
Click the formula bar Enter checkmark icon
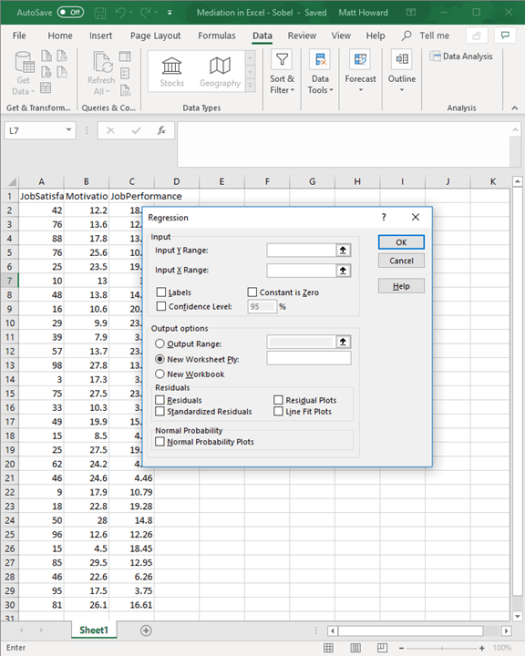tap(136, 131)
